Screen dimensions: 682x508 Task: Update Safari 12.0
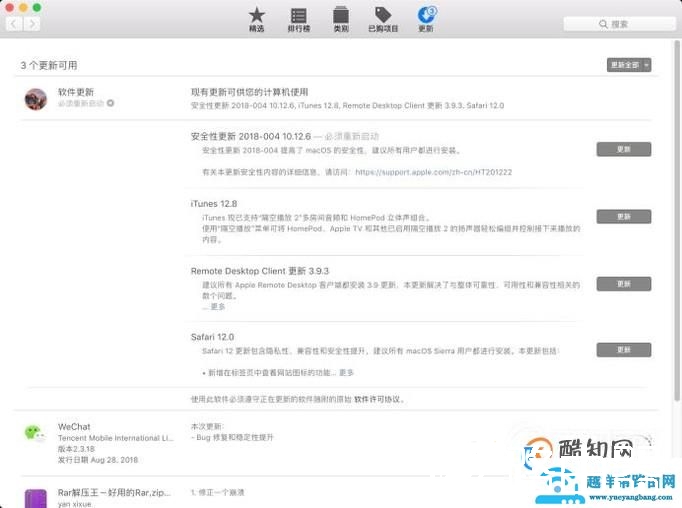pos(624,350)
